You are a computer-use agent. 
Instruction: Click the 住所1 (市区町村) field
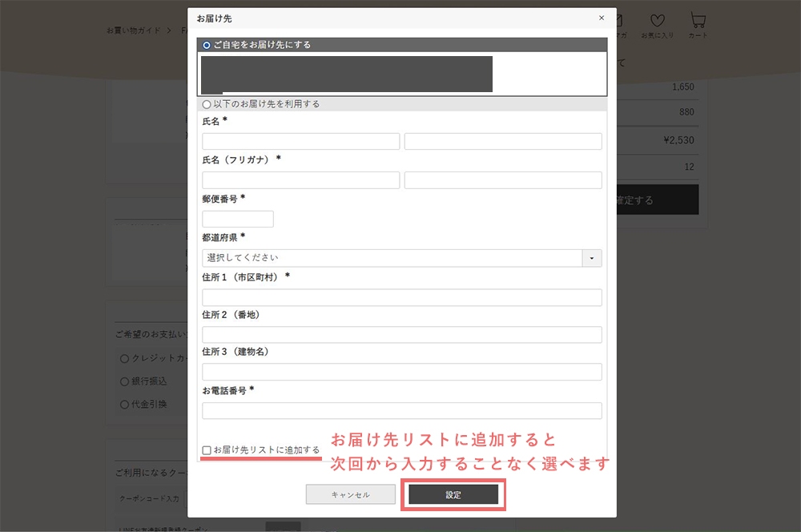coord(401,297)
